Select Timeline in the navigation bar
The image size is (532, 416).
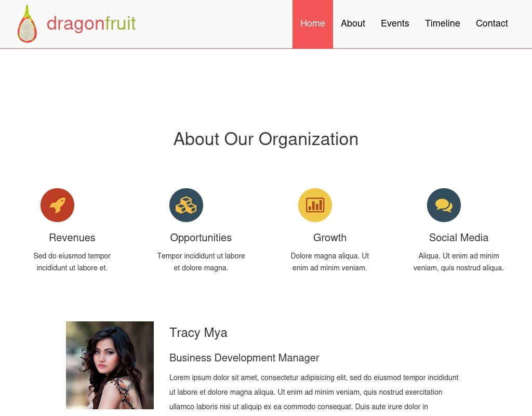[443, 23]
